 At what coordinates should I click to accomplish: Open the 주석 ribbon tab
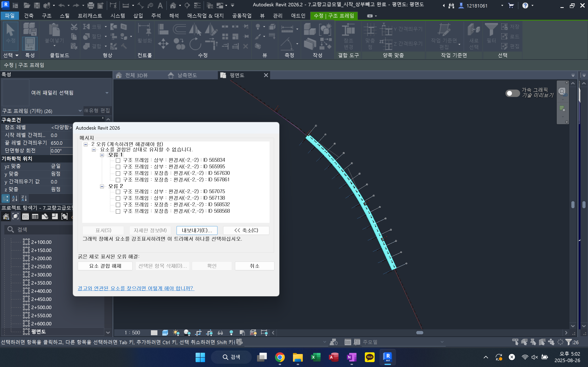pos(156,16)
